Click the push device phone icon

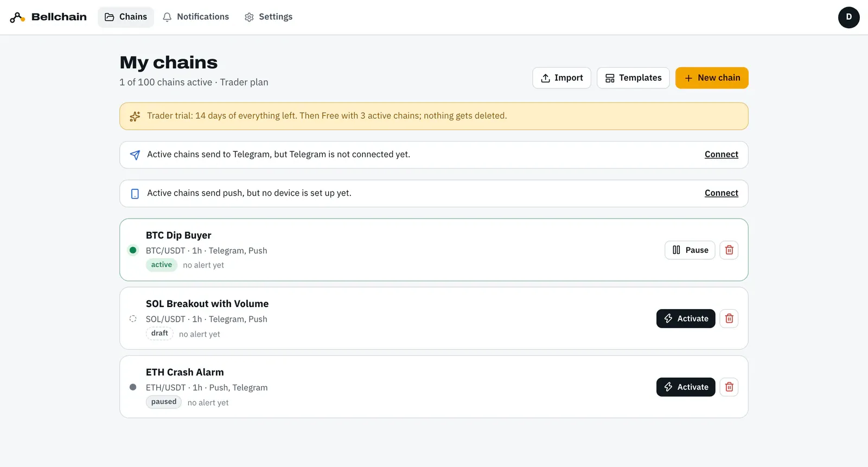pos(135,194)
